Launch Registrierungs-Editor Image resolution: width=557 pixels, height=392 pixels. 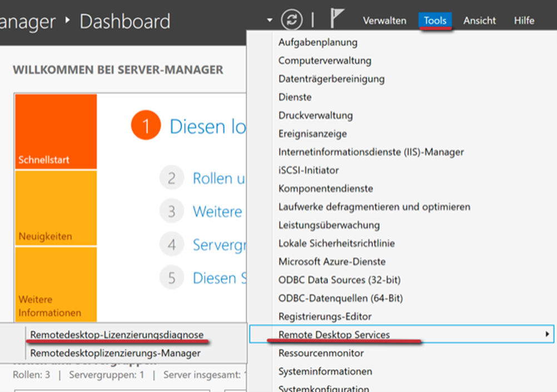pos(325,316)
